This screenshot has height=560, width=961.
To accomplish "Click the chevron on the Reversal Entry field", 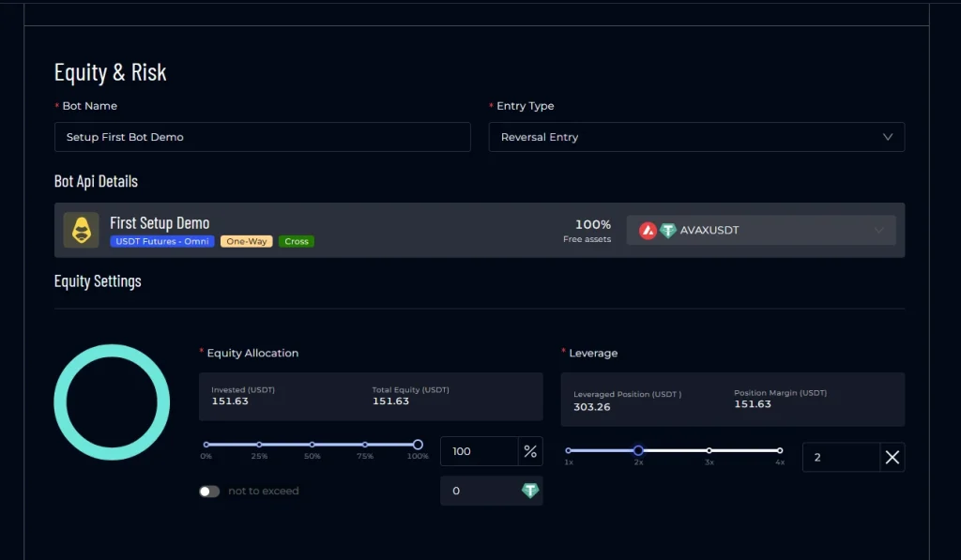I will (x=888, y=136).
